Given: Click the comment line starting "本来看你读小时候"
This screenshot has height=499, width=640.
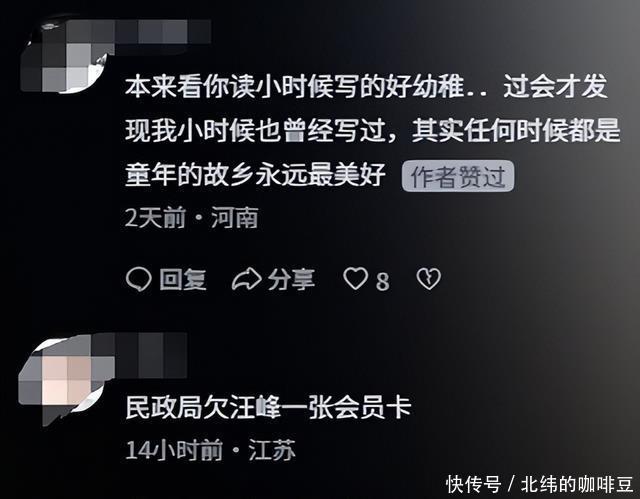Looking at the screenshot, I should click(x=367, y=86).
